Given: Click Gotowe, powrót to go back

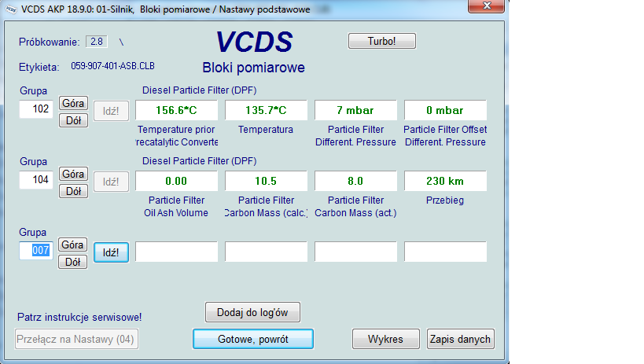Looking at the screenshot, I should [252, 339].
